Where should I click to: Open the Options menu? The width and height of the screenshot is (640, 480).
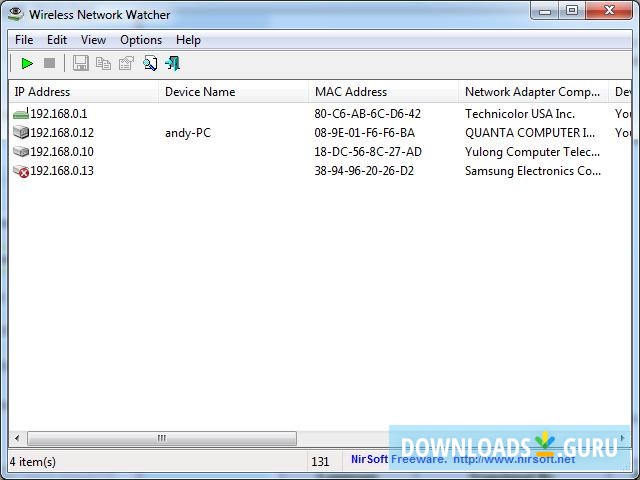pos(141,40)
